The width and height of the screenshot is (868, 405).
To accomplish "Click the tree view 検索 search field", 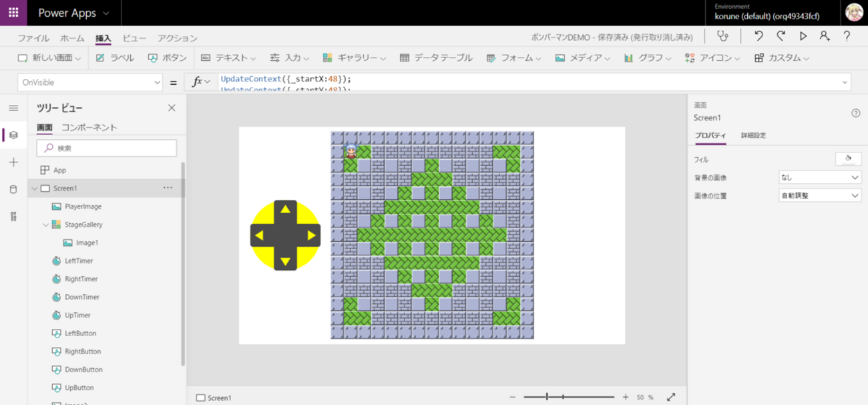I will 107,148.
